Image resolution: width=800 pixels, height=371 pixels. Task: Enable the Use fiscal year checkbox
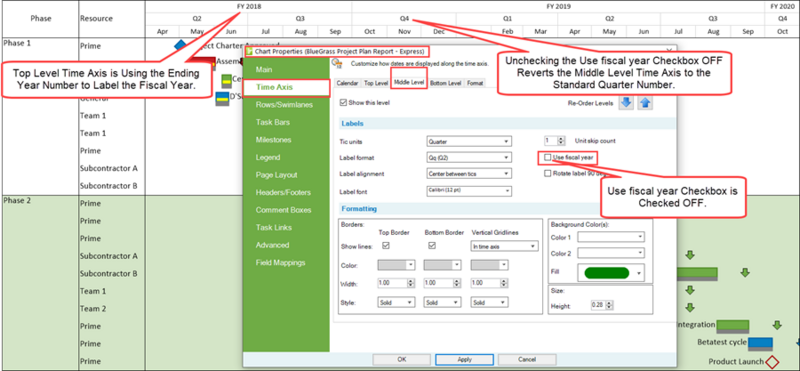[x=547, y=157]
